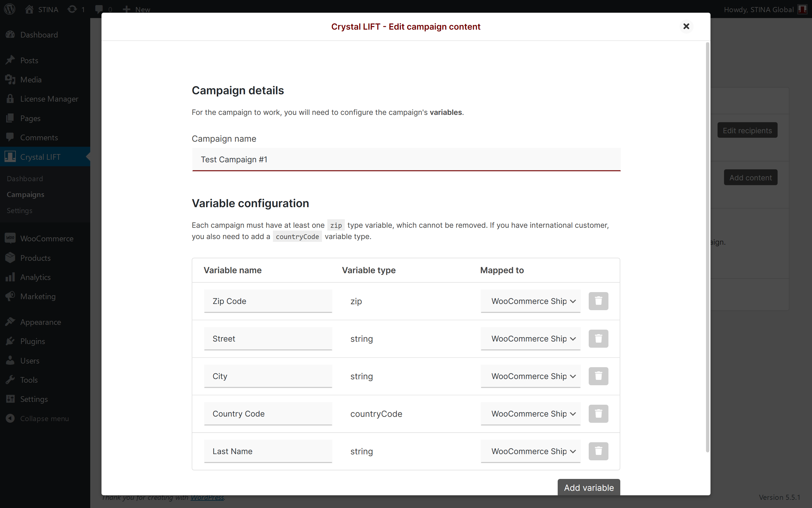Click the zip variable type cell
This screenshot has height=508, width=812.
point(356,301)
